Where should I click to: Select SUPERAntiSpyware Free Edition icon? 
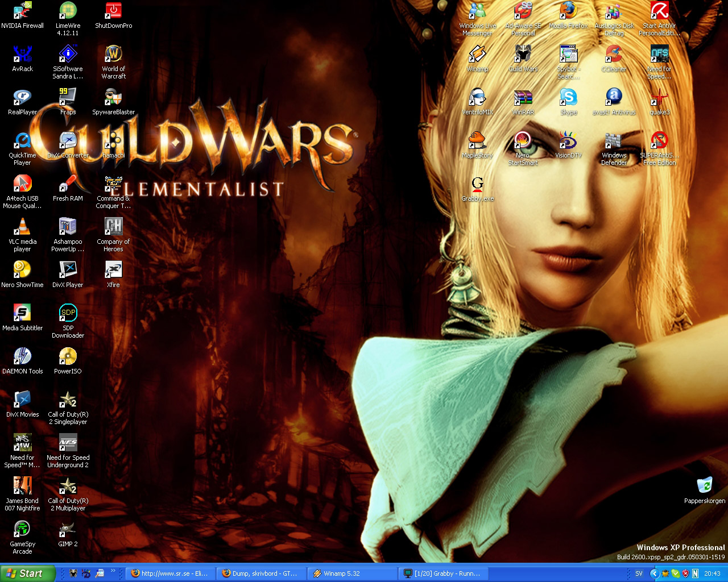[x=659, y=149]
